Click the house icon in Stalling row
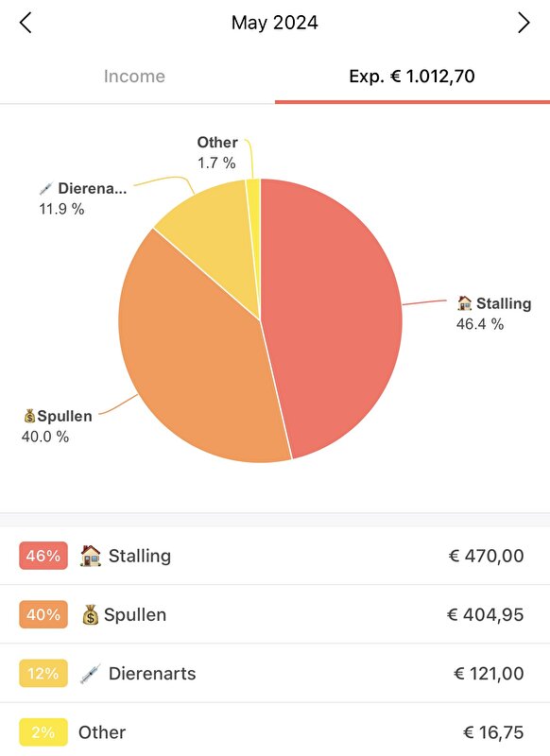550x756 pixels. point(90,556)
